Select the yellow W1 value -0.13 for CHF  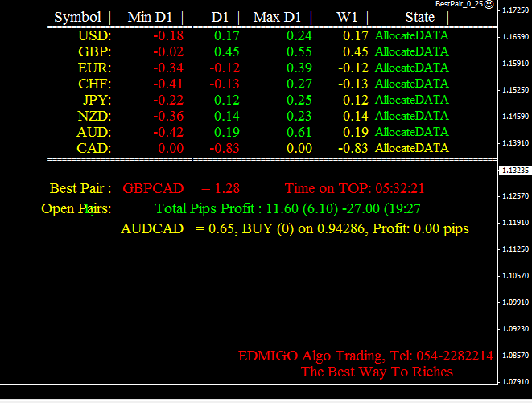(353, 84)
